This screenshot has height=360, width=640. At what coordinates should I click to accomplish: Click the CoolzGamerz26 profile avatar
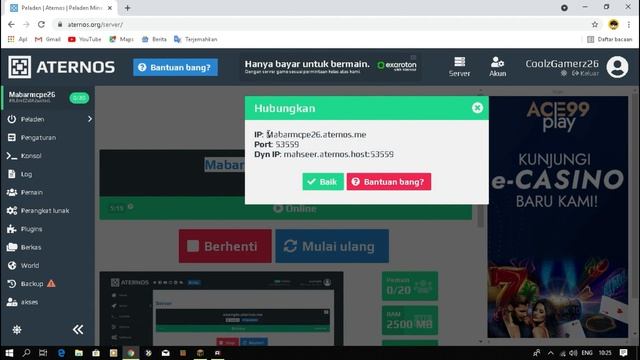point(617,67)
